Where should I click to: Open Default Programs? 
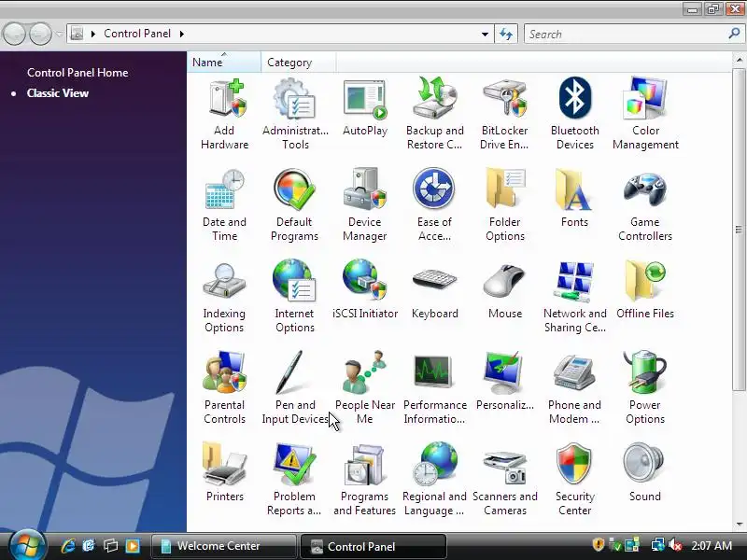(x=294, y=205)
